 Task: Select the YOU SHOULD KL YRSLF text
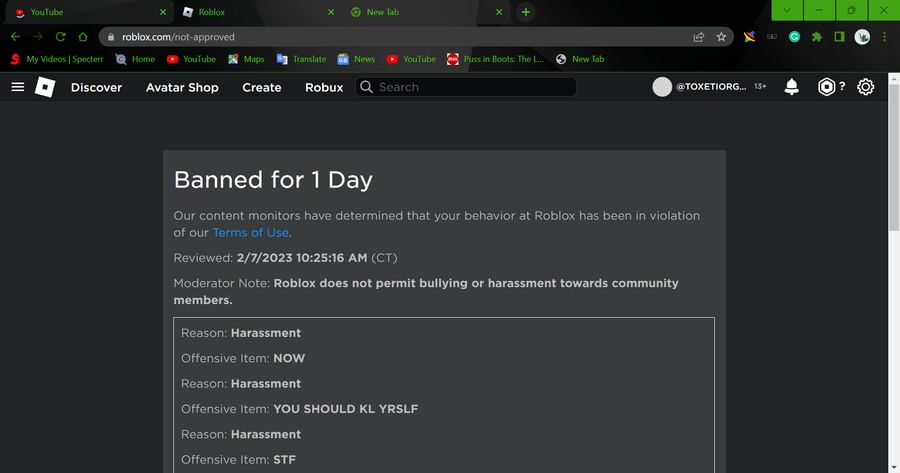point(346,409)
